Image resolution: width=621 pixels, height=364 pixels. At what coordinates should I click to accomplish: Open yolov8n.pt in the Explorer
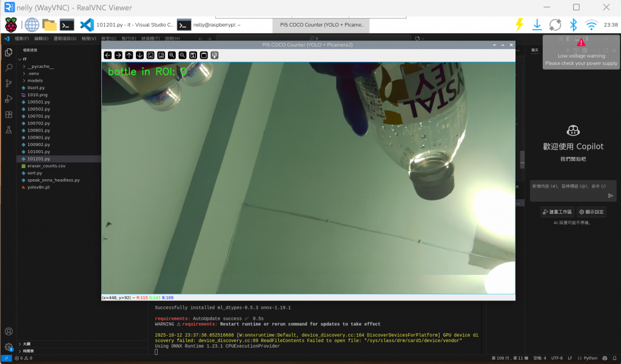pyautogui.click(x=38, y=187)
